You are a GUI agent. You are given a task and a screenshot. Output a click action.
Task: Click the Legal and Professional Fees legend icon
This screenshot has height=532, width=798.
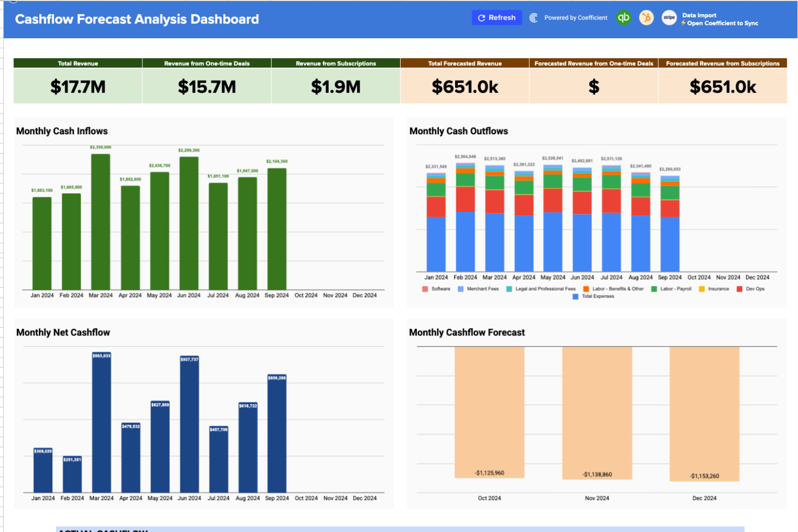coord(508,288)
